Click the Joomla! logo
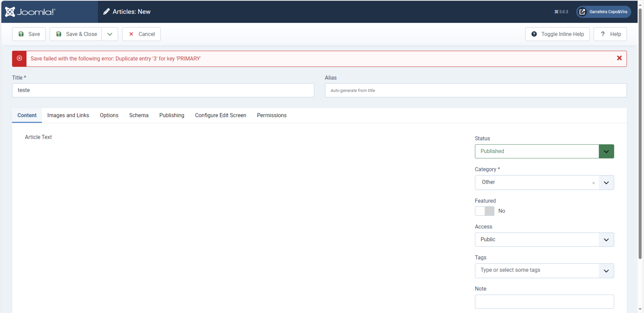The image size is (644, 313). point(30,12)
